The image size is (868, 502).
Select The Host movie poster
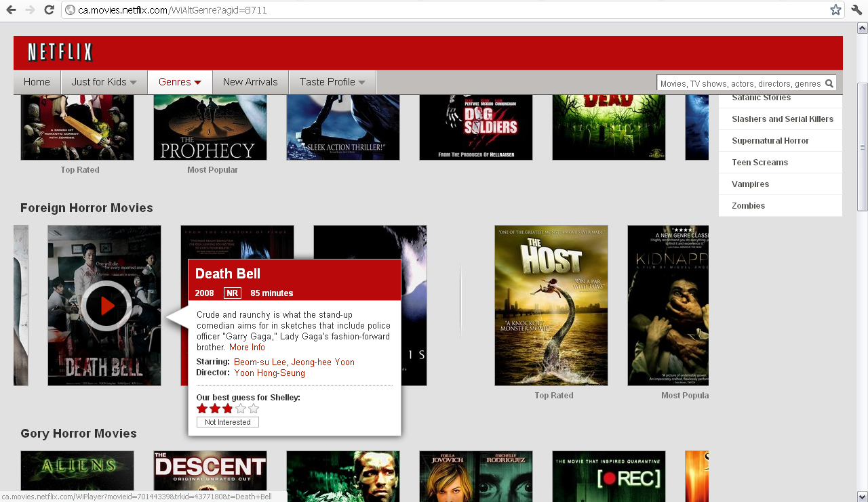pyautogui.click(x=551, y=305)
